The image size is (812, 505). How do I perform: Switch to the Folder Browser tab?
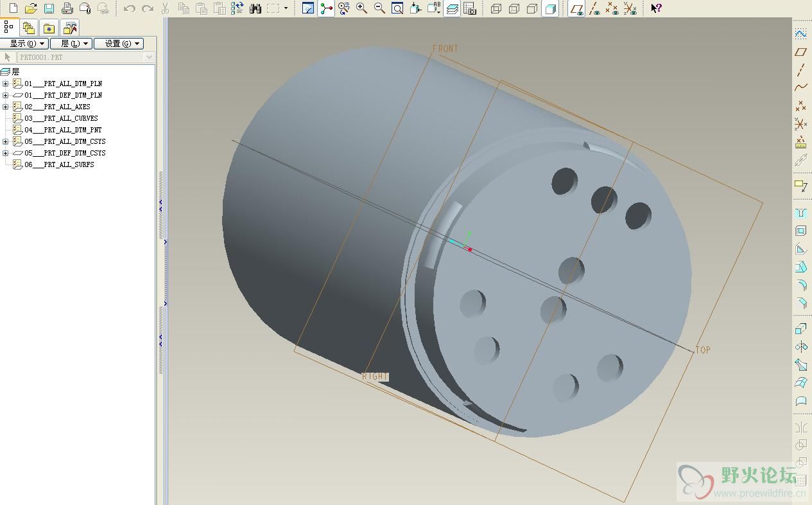coord(28,28)
